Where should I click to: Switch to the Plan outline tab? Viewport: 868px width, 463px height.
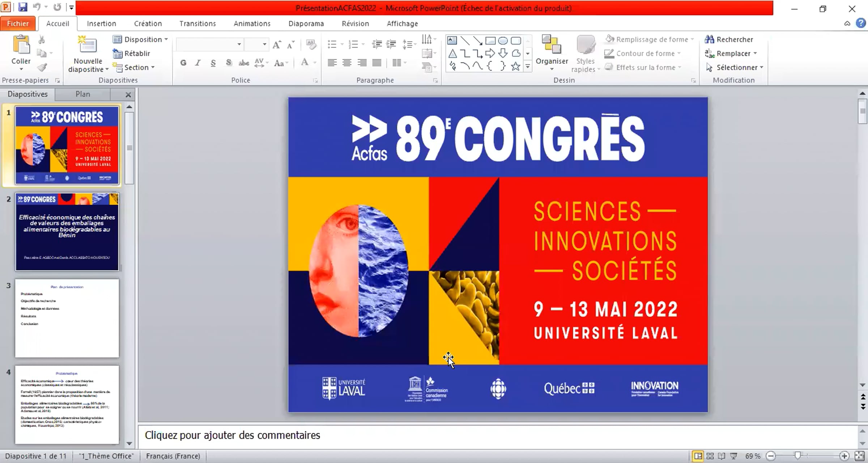click(83, 94)
